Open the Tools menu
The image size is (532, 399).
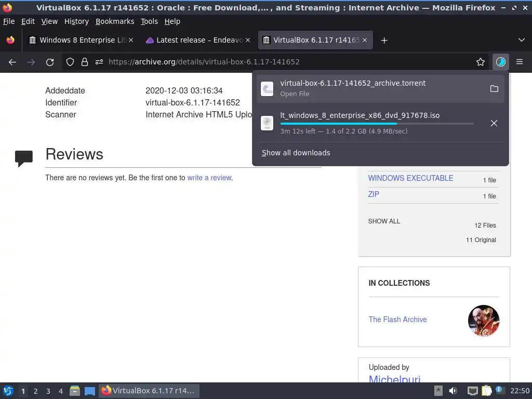(x=149, y=21)
